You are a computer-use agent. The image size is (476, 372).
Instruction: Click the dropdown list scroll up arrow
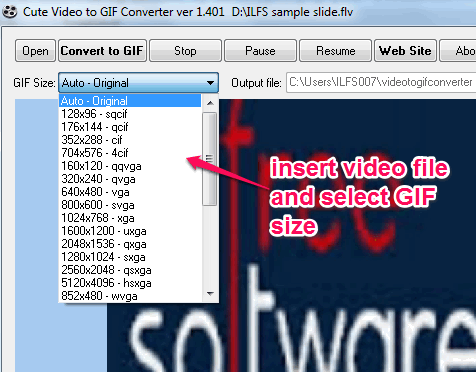point(210,103)
